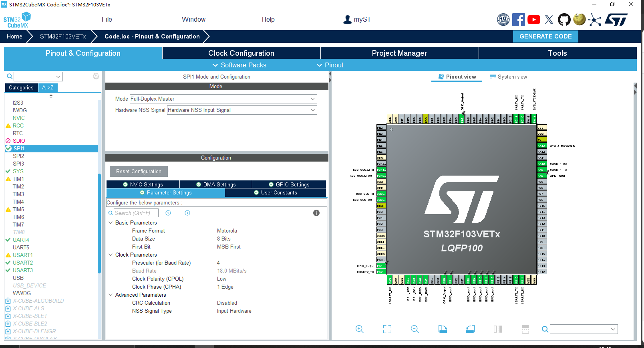Rotate the chip counter-clockwise
The image size is (644, 348).
coord(470,329)
